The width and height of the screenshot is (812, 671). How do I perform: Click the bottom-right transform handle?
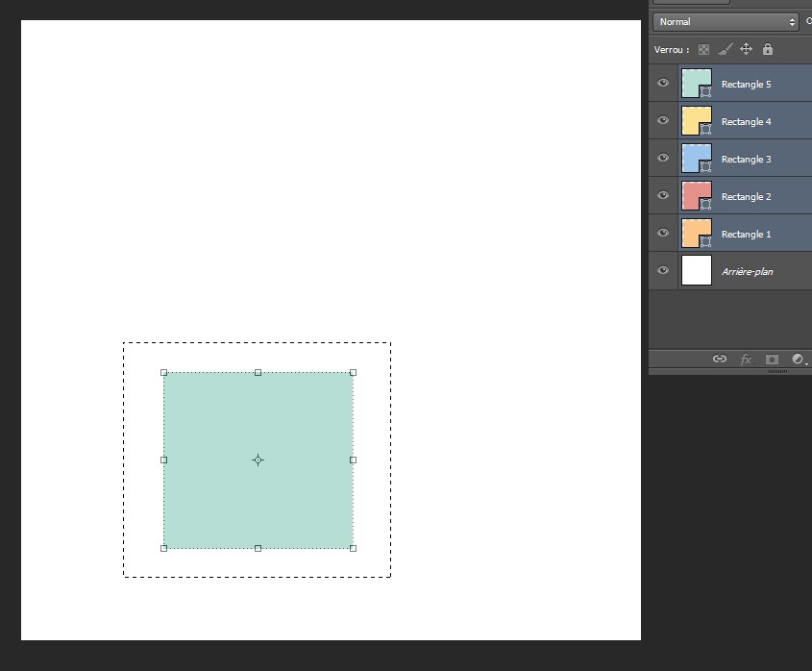click(354, 548)
